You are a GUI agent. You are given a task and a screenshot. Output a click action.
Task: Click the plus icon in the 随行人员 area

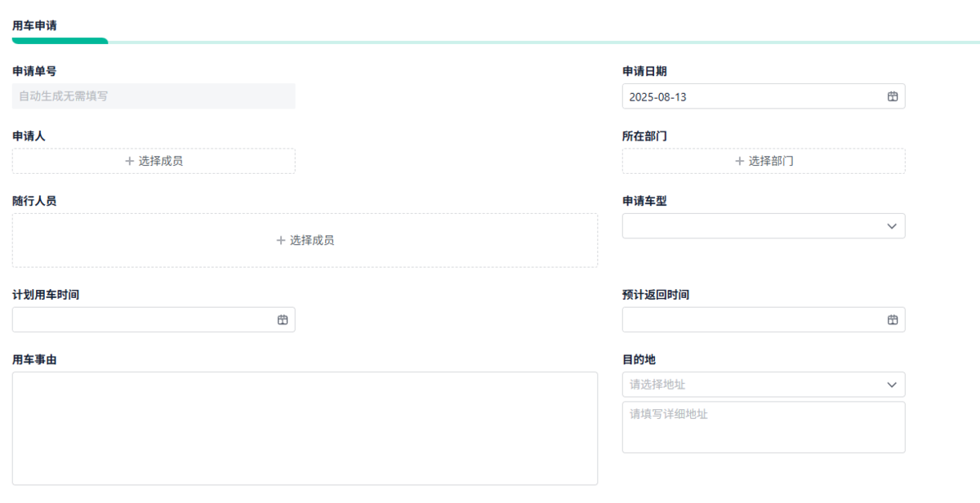pos(278,239)
